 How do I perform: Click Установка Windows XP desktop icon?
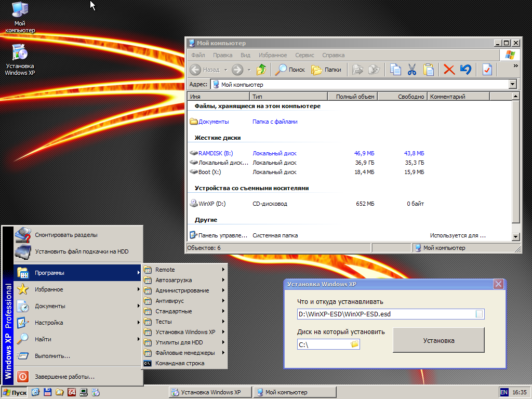point(20,60)
